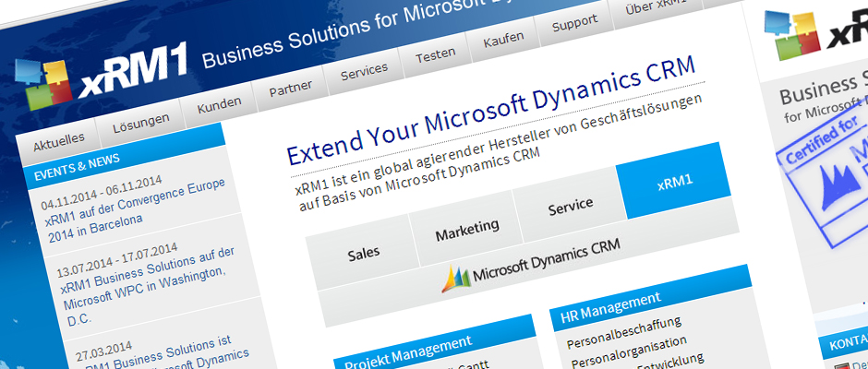The image size is (868, 369).
Task: Go to the Kunden menu item
Action: pyautogui.click(x=219, y=102)
